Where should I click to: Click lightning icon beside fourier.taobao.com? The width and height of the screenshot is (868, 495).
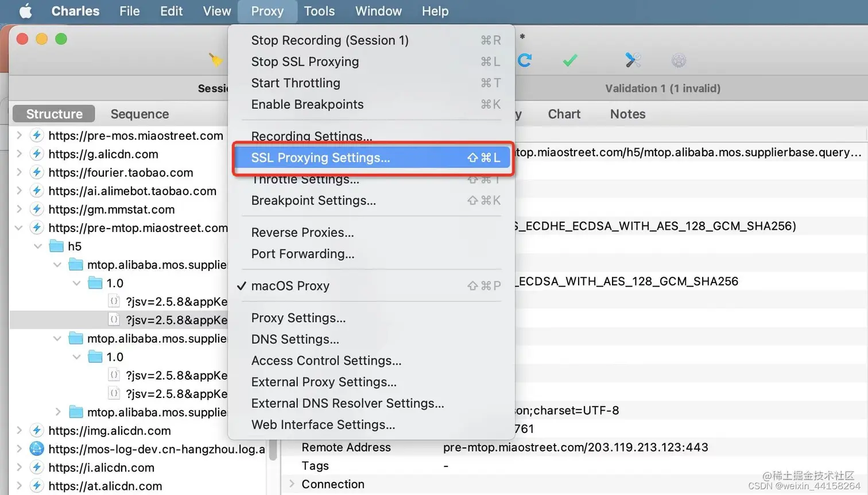coord(37,172)
